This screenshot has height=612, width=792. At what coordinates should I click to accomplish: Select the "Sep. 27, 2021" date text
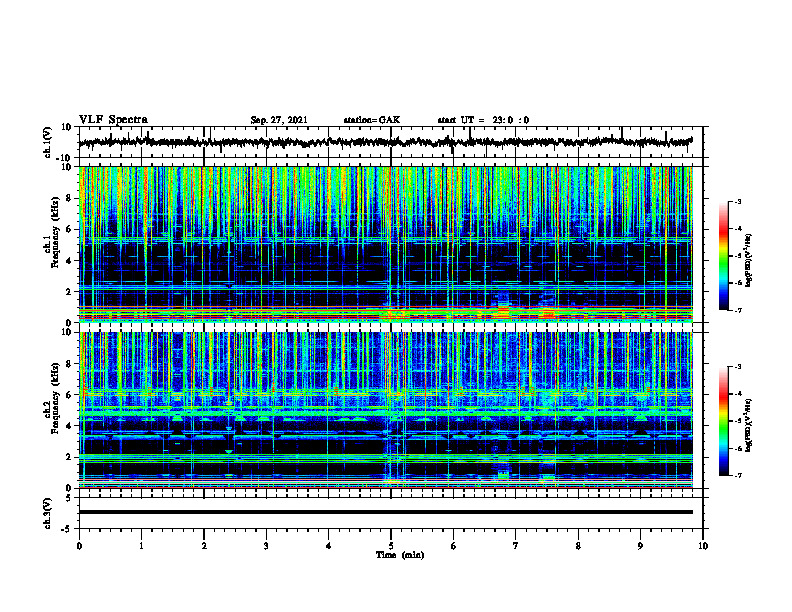(x=279, y=120)
